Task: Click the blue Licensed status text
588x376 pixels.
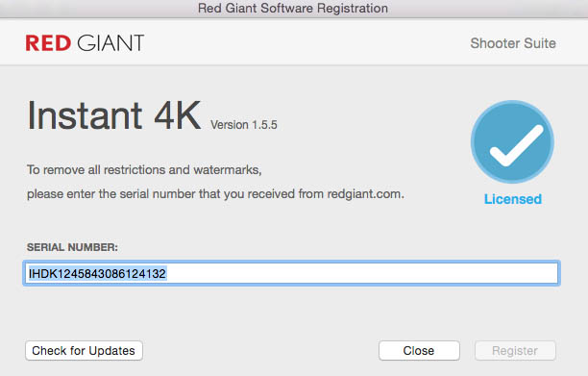Action: pyautogui.click(x=513, y=199)
